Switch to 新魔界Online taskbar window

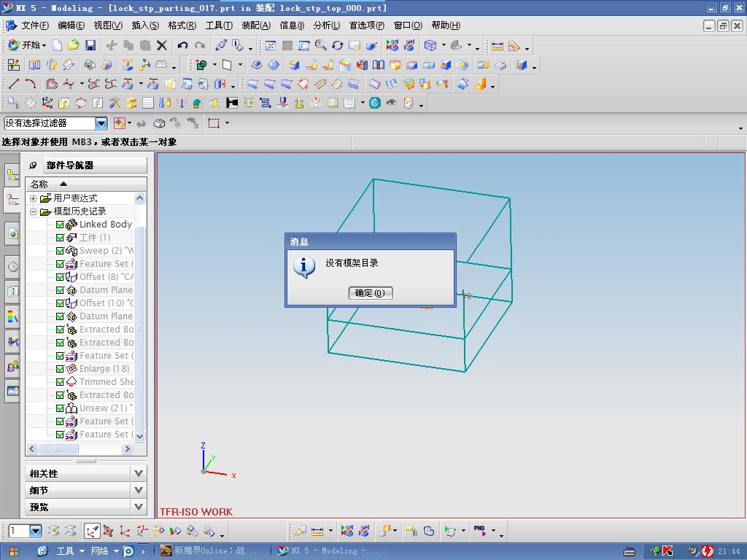pos(209,551)
